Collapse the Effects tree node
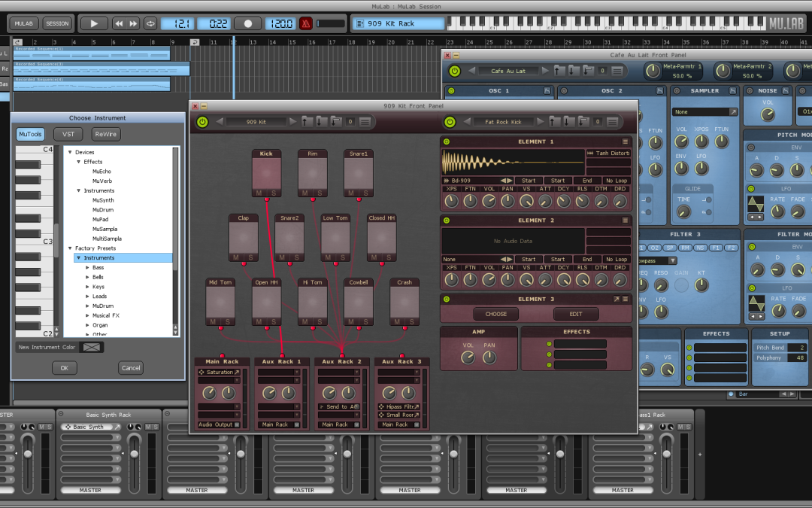 click(79, 162)
